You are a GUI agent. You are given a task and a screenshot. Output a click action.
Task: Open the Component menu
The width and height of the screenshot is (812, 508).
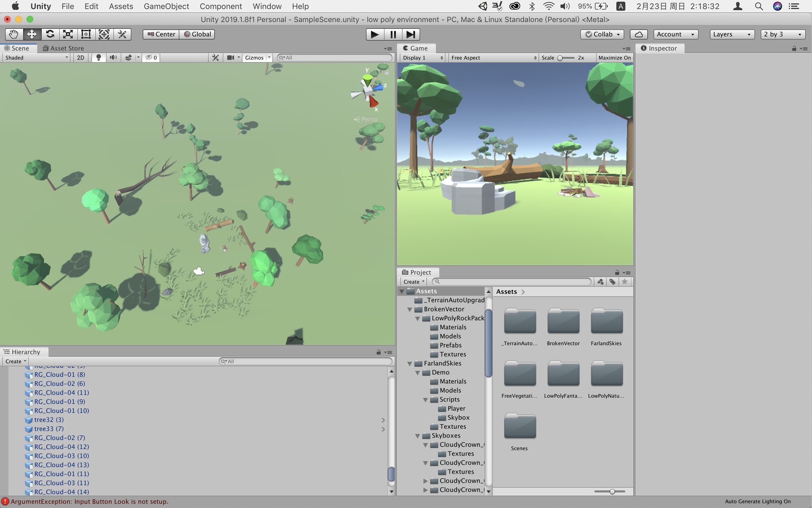tap(221, 6)
